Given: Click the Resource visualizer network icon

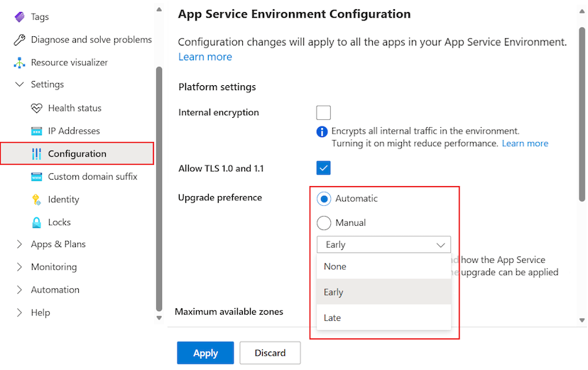Looking at the screenshot, I should [19, 62].
